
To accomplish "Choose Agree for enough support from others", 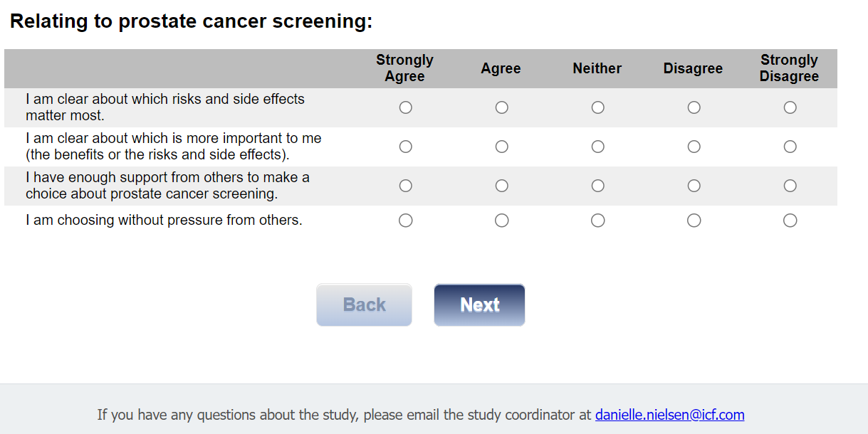I will pos(502,186).
